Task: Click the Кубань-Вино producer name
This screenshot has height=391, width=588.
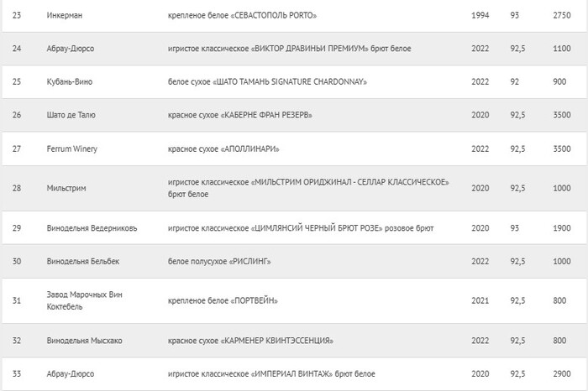Action: point(71,81)
